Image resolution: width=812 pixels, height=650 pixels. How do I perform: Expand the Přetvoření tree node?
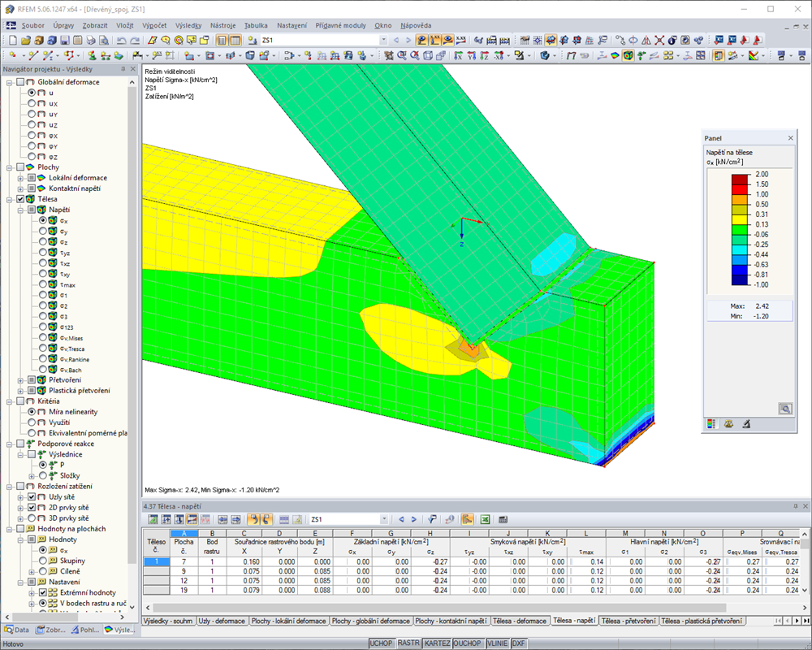(x=21, y=380)
